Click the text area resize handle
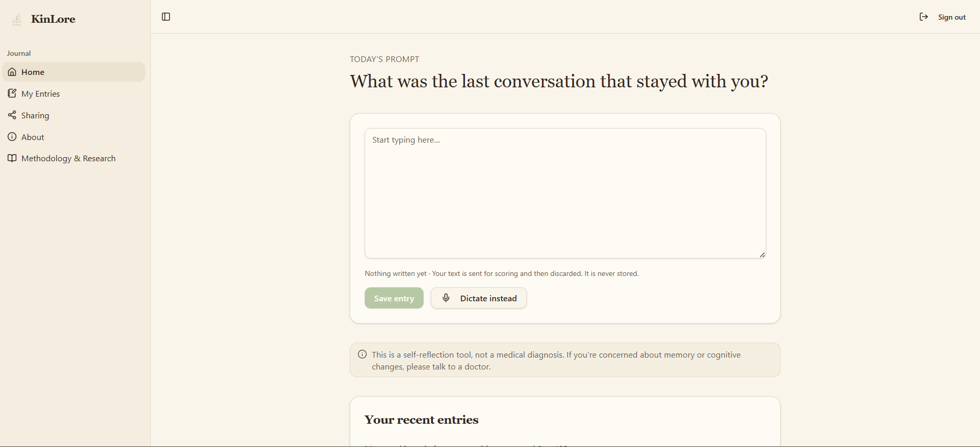This screenshot has width=980, height=447. [762, 255]
